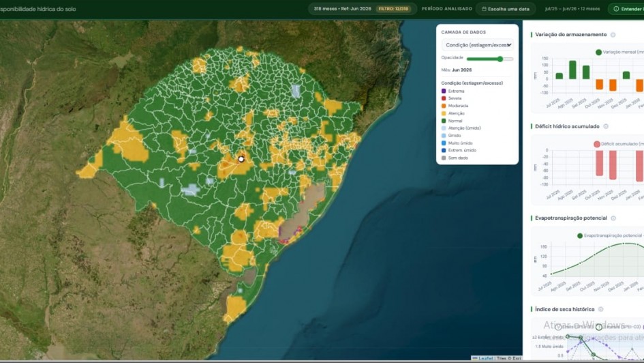Click the Sem dado gray legend swatch
The width and height of the screenshot is (644, 363).
pos(444,158)
